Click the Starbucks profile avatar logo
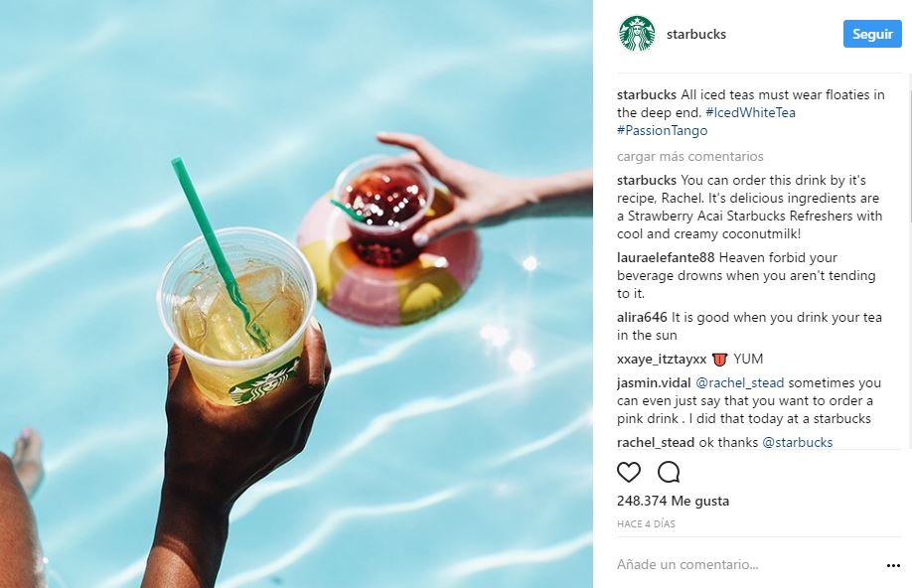This screenshot has height=588, width=912. tap(637, 34)
